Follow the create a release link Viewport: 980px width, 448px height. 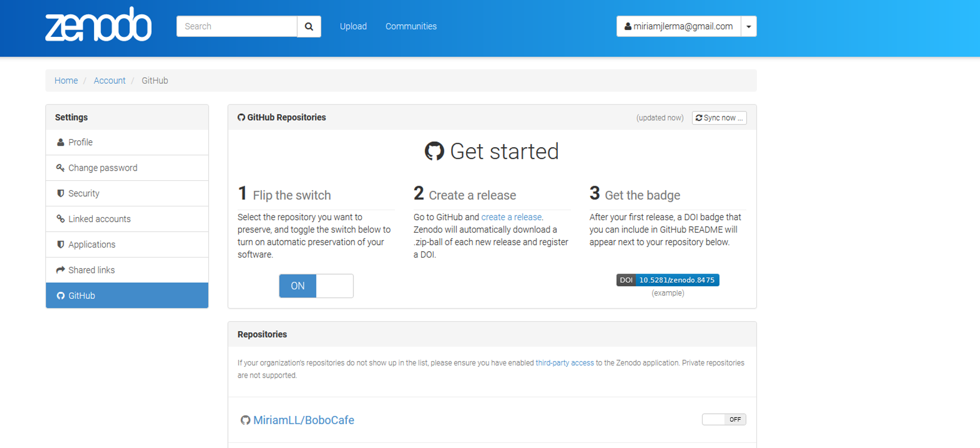point(511,217)
